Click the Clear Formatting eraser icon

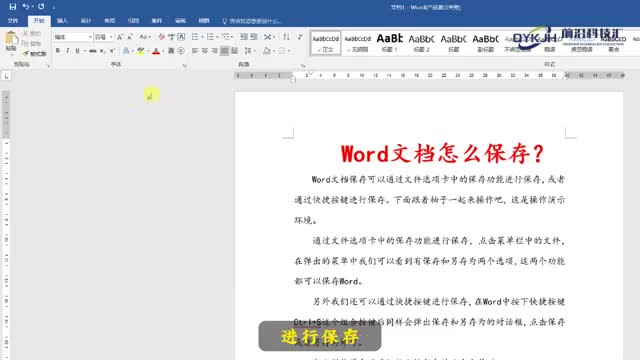162,37
